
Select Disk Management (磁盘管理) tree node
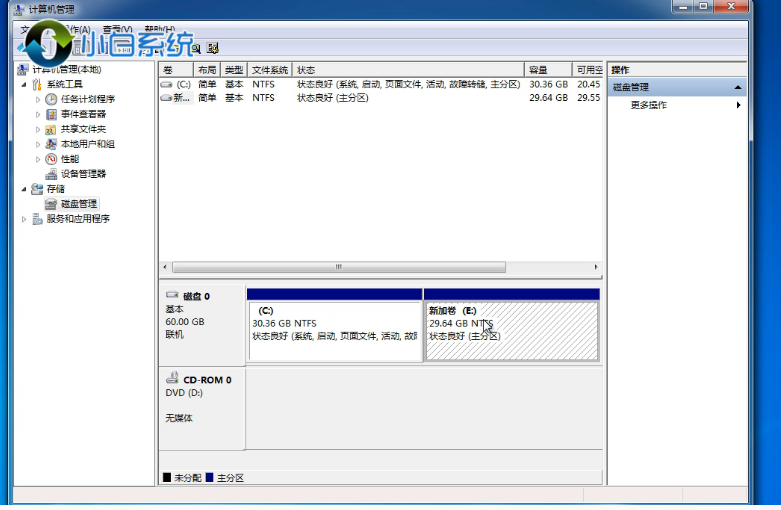(78, 204)
